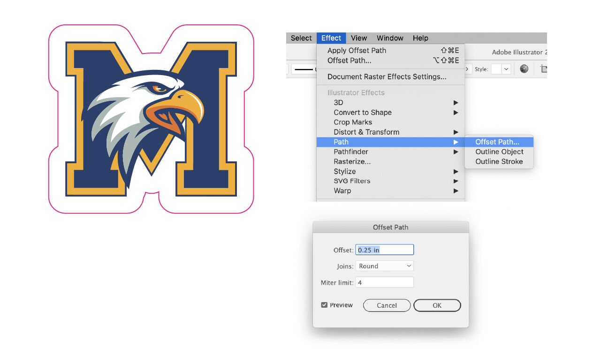The width and height of the screenshot is (601, 364).
Task: Open the Help menu
Action: point(420,38)
